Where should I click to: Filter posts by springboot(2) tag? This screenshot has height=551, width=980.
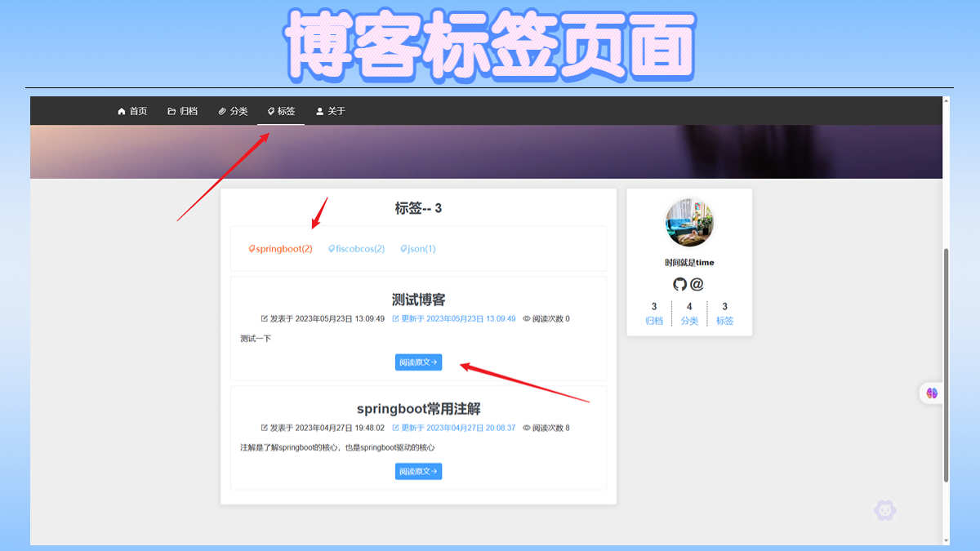[x=280, y=249]
